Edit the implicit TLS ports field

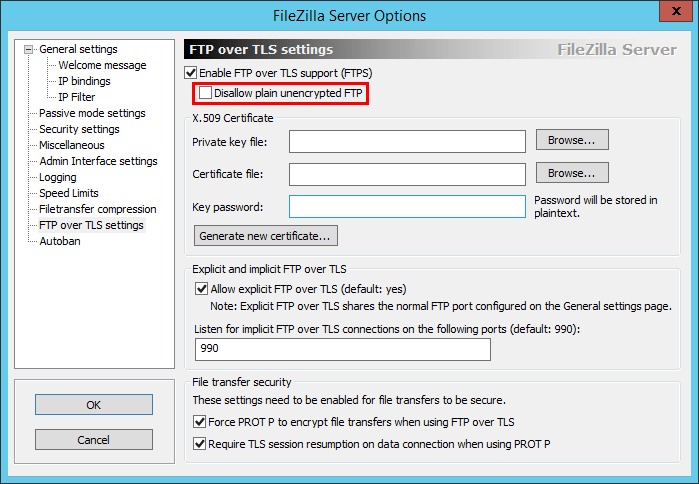[x=343, y=348]
